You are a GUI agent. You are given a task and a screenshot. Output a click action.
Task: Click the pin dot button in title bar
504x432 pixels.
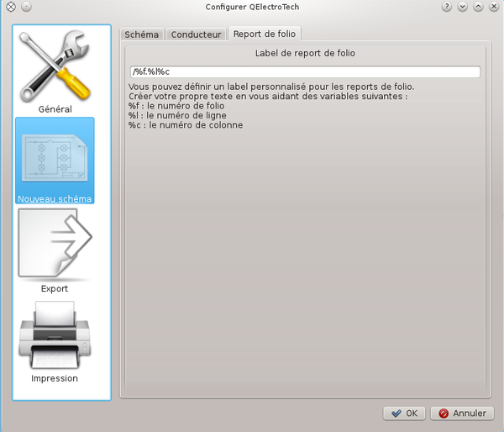click(x=26, y=7)
